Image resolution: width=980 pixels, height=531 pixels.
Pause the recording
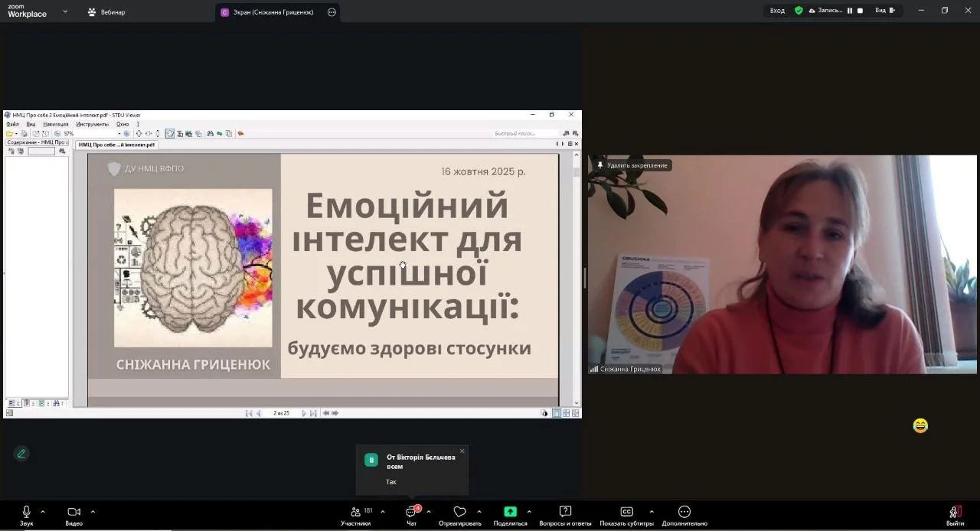[850, 11]
